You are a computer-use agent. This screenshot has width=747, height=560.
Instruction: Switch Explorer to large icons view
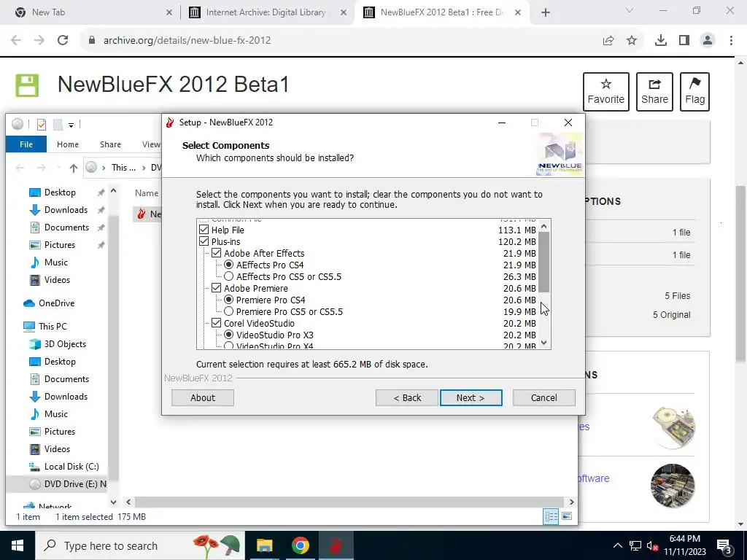point(567,516)
